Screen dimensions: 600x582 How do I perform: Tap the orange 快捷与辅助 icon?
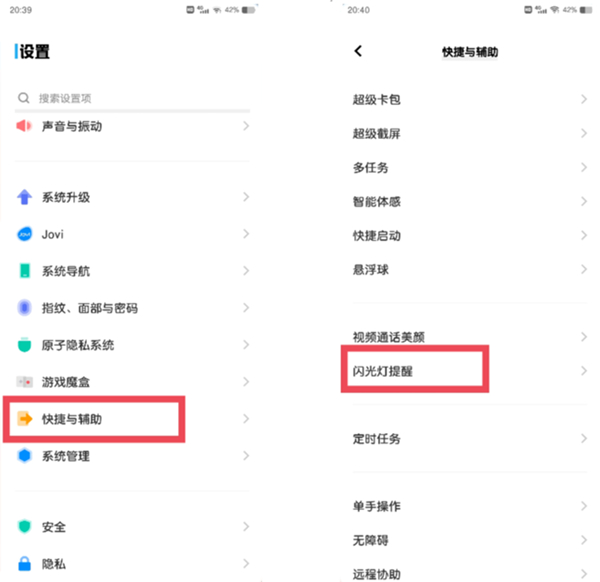point(25,419)
